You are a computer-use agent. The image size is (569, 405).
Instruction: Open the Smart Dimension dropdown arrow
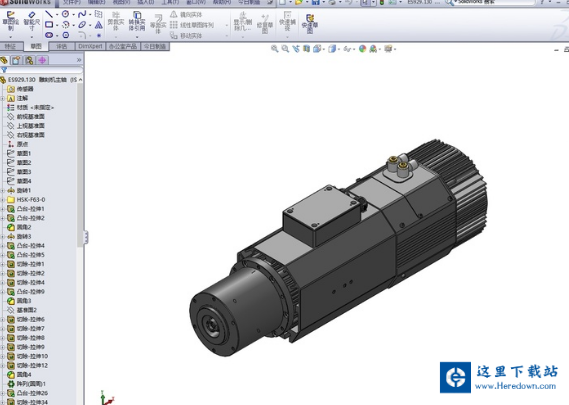tap(32, 37)
